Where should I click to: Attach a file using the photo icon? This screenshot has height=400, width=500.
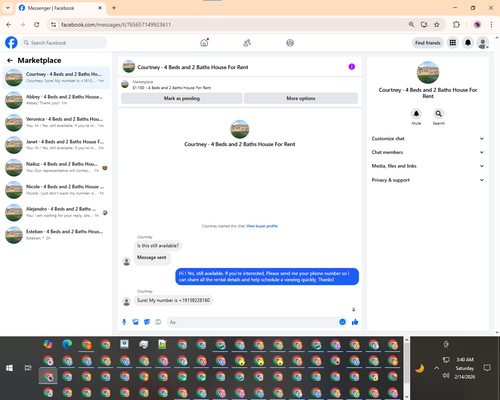(x=135, y=322)
